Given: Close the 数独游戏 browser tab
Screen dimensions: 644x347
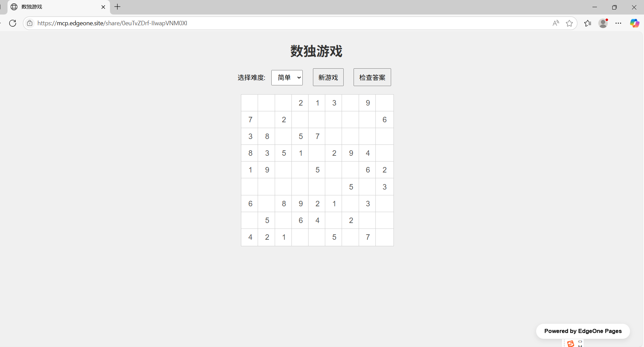Looking at the screenshot, I should point(103,7).
